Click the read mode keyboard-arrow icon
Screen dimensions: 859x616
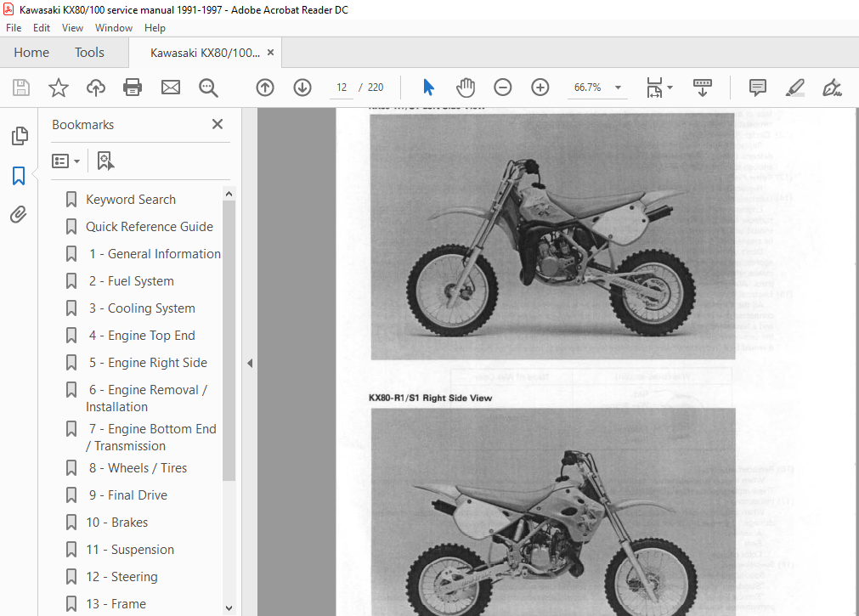[703, 88]
